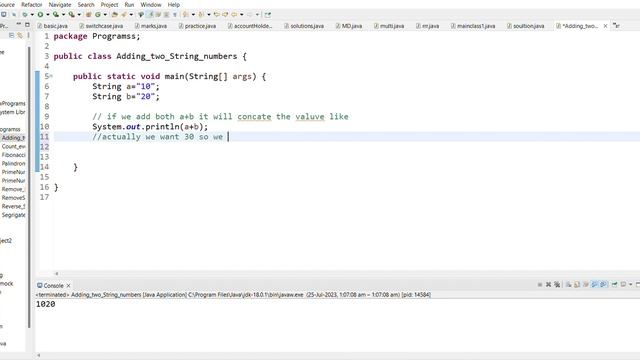
Task: Open the Window menu
Action: [151, 4]
